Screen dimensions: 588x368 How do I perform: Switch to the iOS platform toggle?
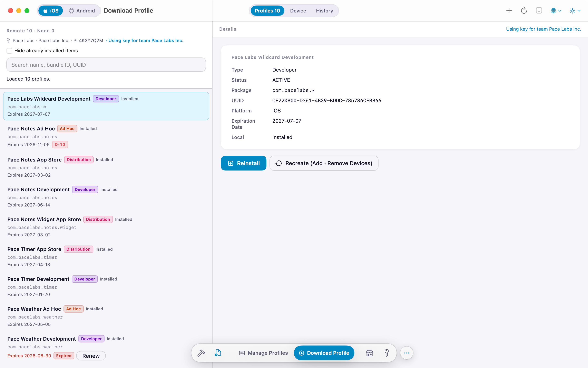point(51,11)
